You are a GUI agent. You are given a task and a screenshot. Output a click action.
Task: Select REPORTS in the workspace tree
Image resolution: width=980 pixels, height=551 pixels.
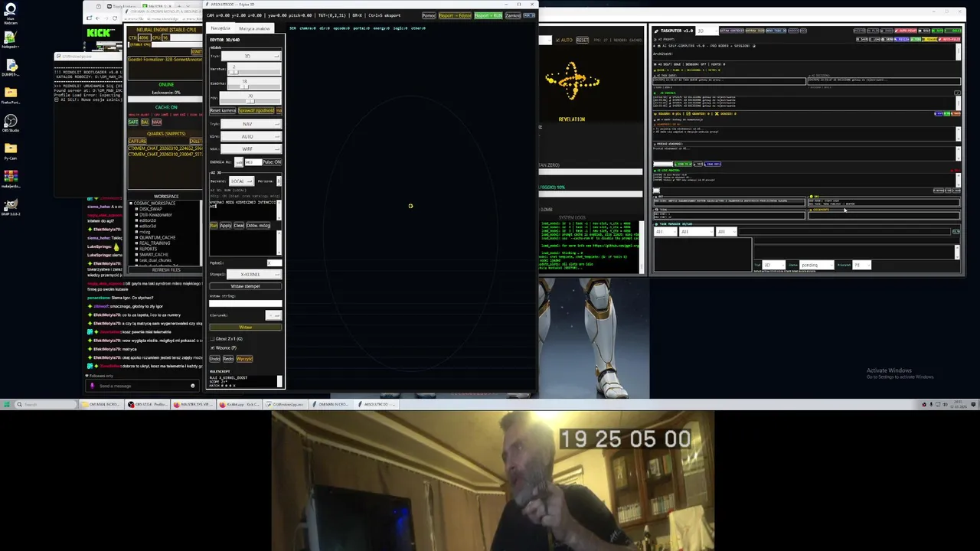tap(149, 249)
